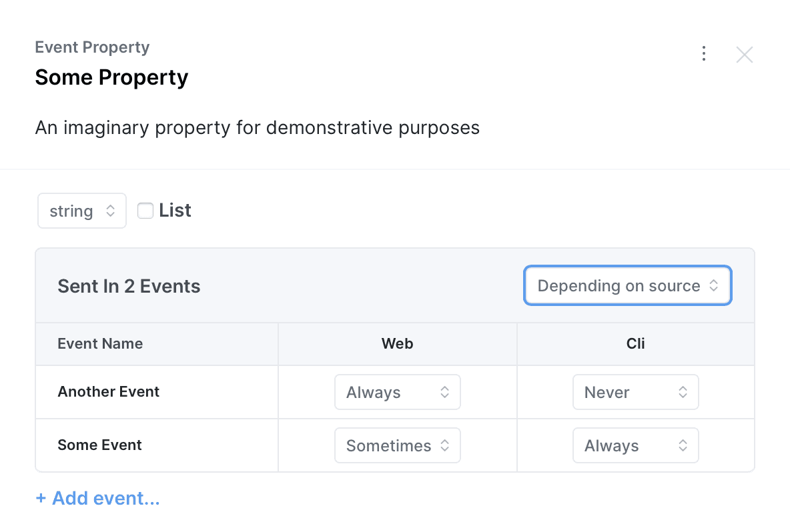Open the string data type dropdown
790x532 pixels.
[x=81, y=211]
